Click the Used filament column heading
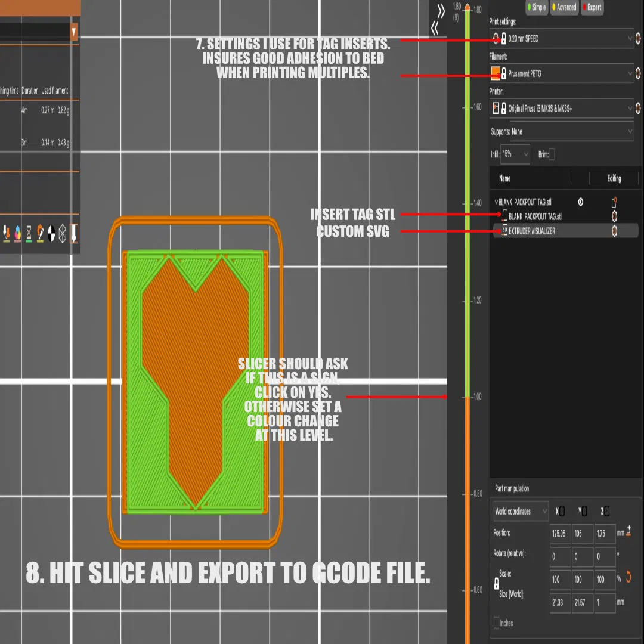Screen dimensions: 644x644 pos(55,91)
